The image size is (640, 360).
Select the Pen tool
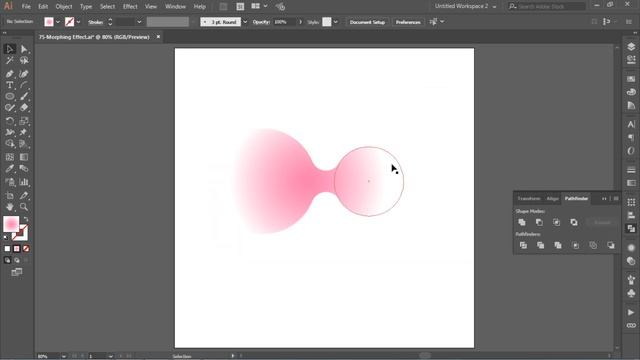pyautogui.click(x=9, y=74)
